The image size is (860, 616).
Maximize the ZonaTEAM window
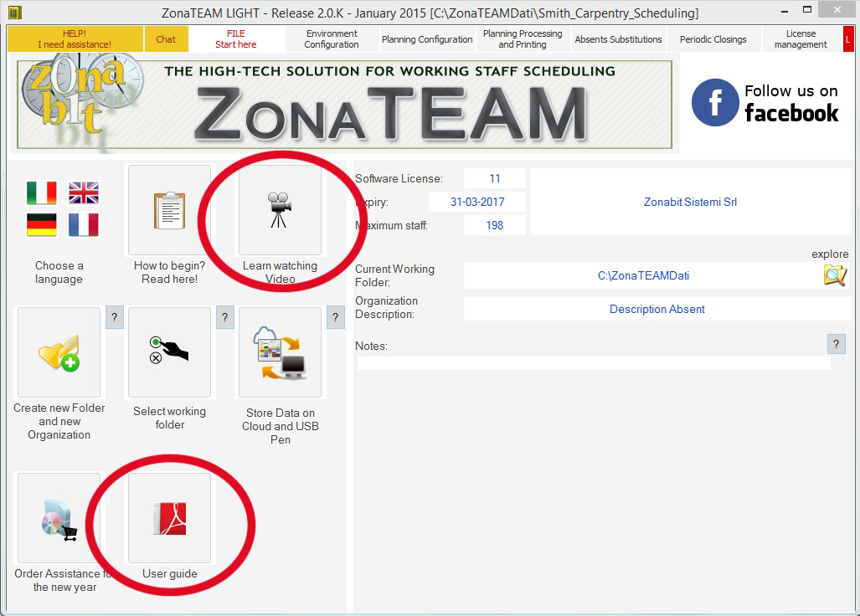tap(807, 10)
